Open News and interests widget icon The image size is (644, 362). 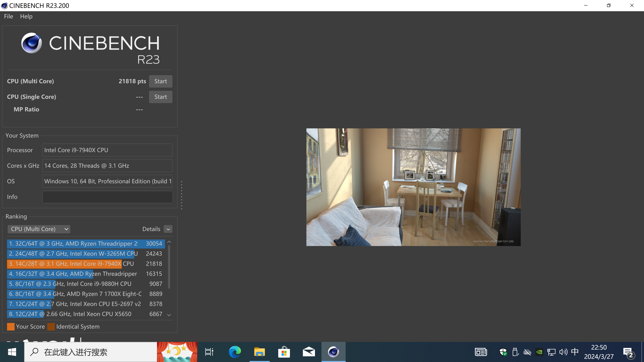(481, 352)
